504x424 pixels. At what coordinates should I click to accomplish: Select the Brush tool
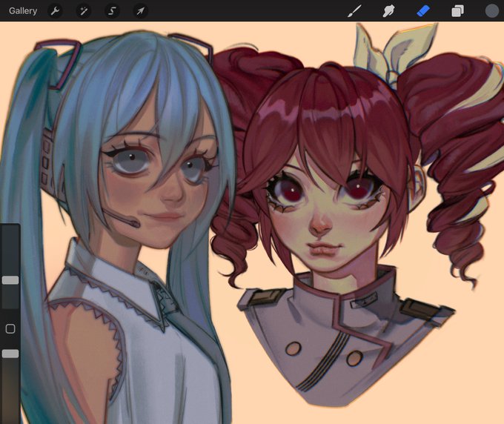pos(354,11)
